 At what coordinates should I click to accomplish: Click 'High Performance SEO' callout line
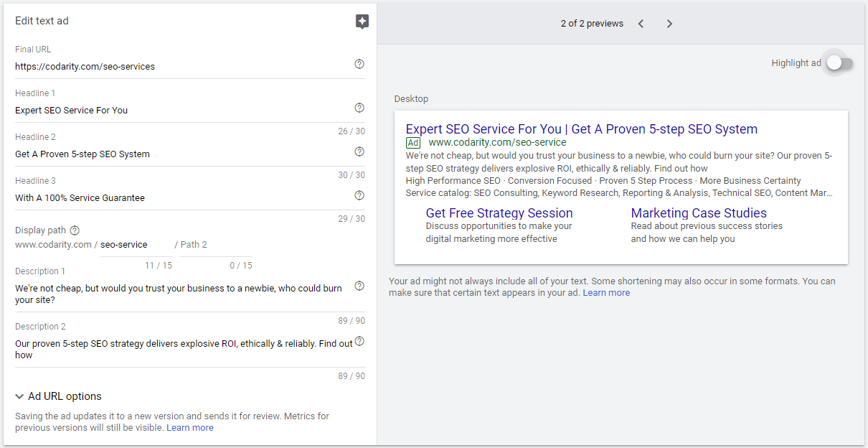603,181
